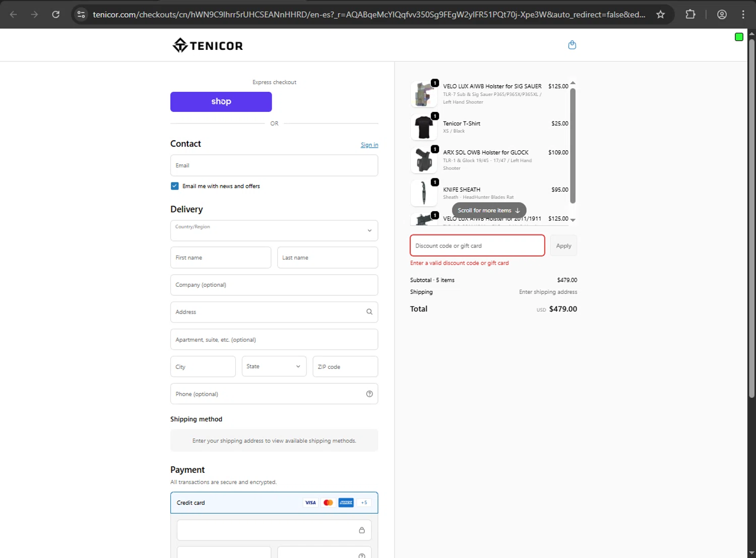Bookmark this page with star icon
This screenshot has height=558, width=756.
660,15
